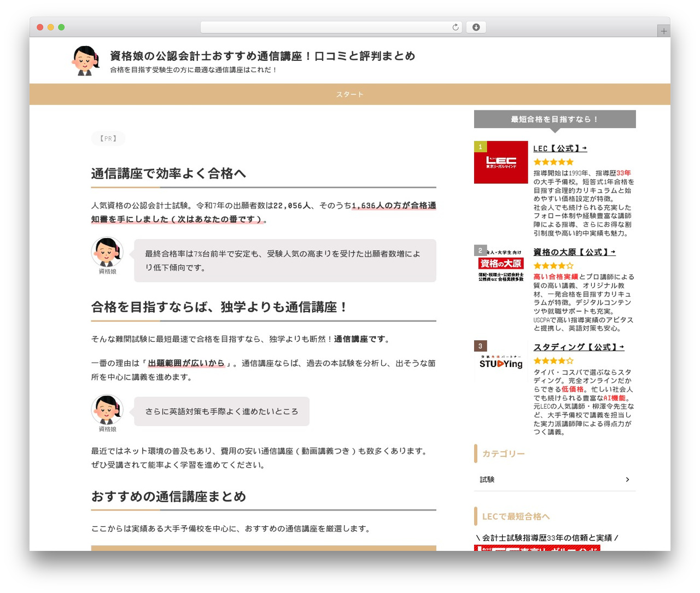The image size is (700, 593).
Task: Click the red text 高い合格実績
Action: pyautogui.click(x=556, y=277)
